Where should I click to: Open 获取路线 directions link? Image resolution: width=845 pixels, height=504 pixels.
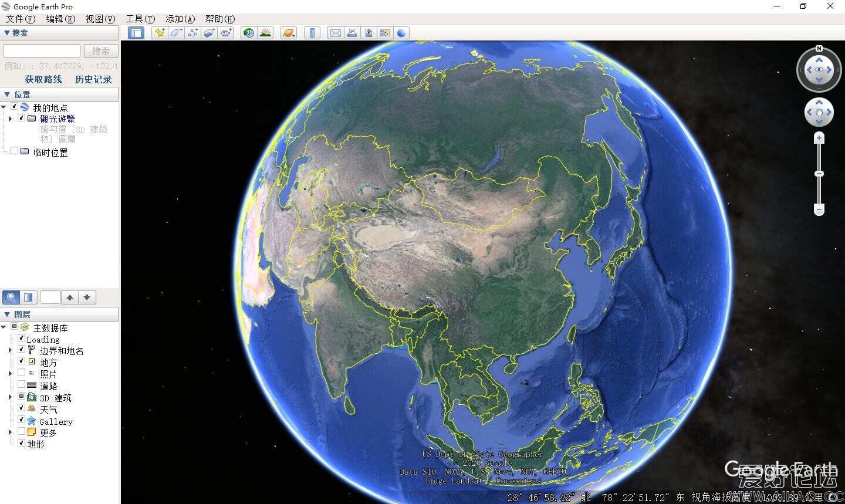click(43, 79)
